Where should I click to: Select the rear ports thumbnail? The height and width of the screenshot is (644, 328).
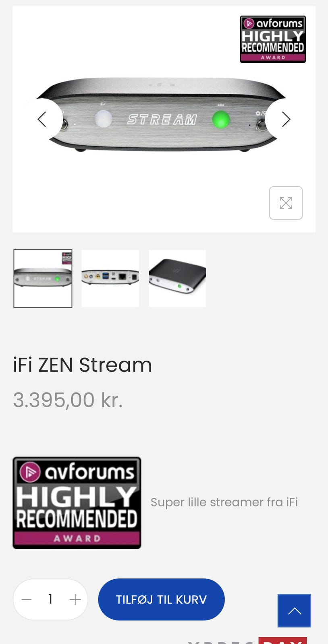[110, 279]
